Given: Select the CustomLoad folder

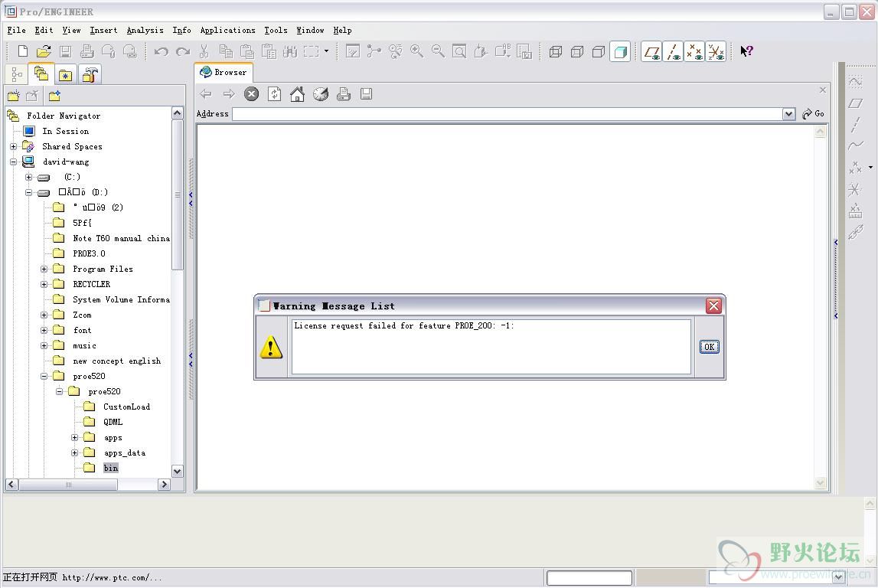Looking at the screenshot, I should pyautogui.click(x=126, y=407).
